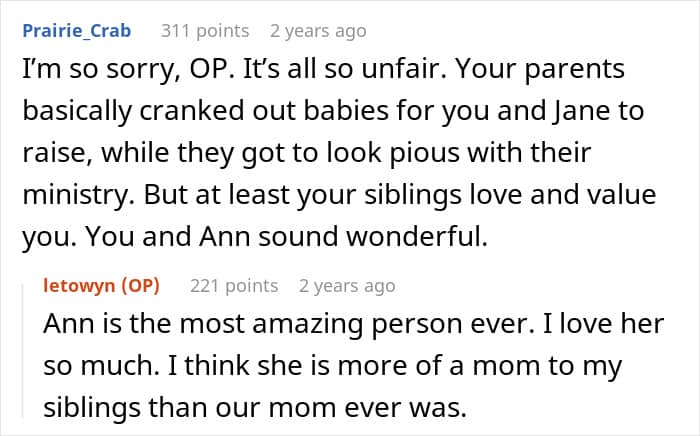Screen dimensions: 700x436
Task: Open the top comment's "2 years ago" timestamp
Action: 318,31
